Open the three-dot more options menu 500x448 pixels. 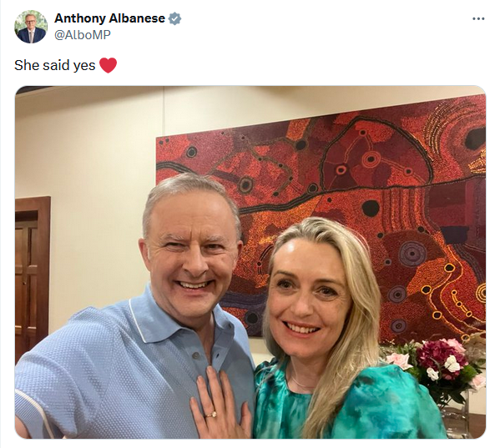(478, 19)
